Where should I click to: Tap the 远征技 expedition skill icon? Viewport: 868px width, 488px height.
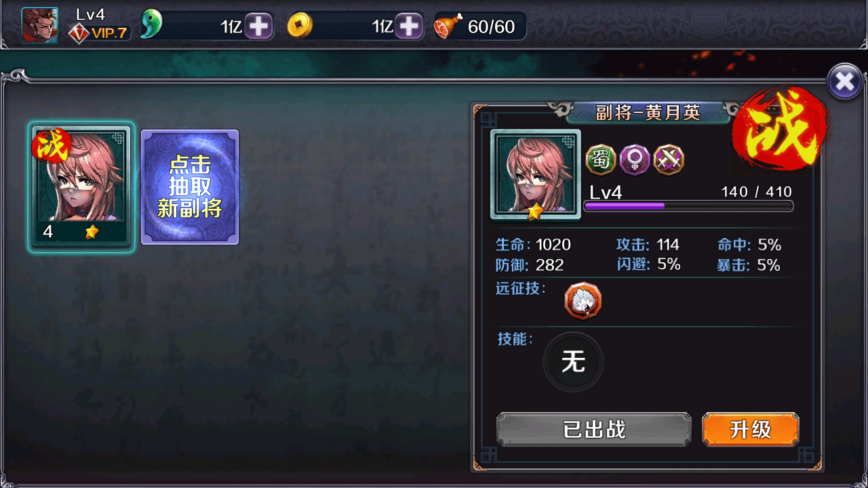[583, 301]
